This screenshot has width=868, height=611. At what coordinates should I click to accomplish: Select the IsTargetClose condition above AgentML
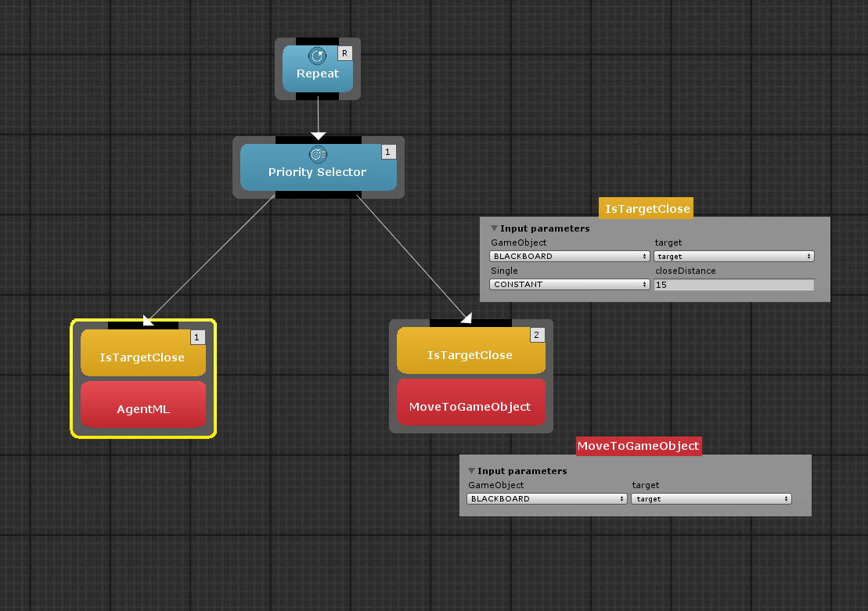tap(142, 357)
